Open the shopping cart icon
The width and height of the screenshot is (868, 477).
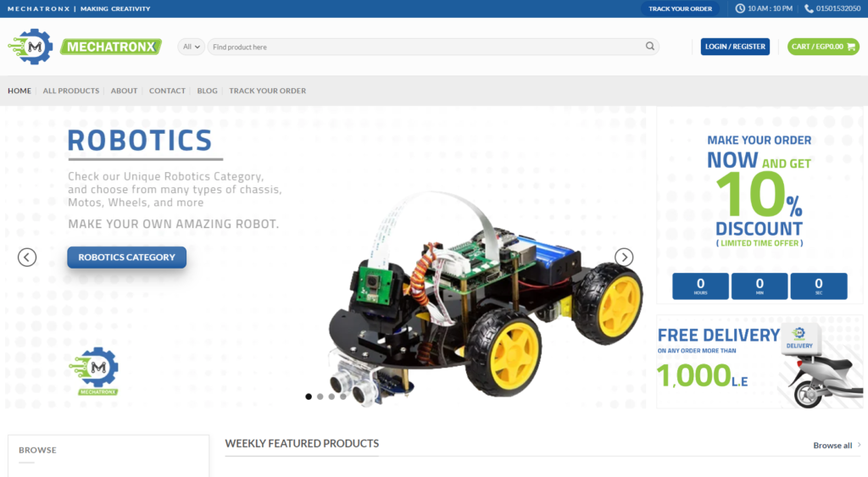(x=851, y=47)
